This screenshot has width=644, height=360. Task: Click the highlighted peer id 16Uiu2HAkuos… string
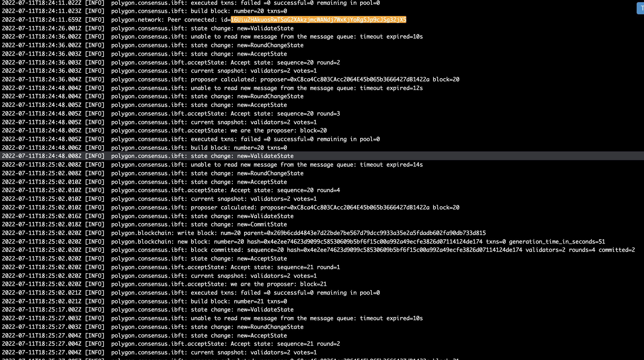pos(318,19)
